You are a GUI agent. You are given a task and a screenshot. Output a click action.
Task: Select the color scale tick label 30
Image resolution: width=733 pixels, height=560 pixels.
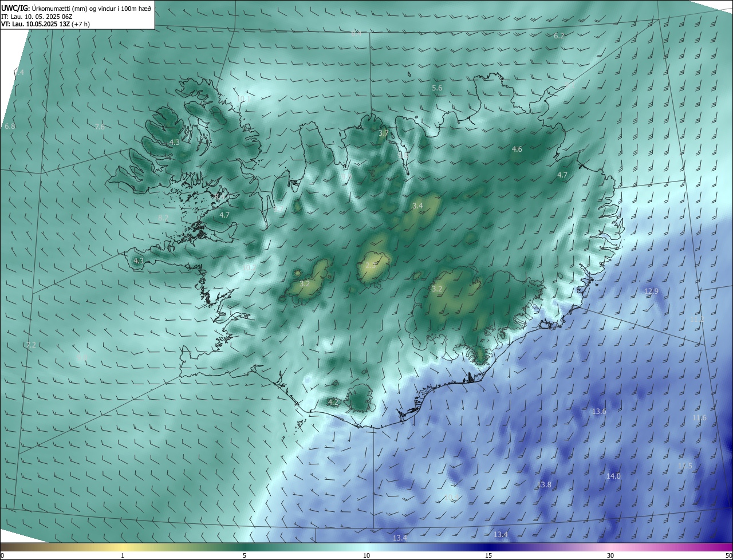[610, 555]
